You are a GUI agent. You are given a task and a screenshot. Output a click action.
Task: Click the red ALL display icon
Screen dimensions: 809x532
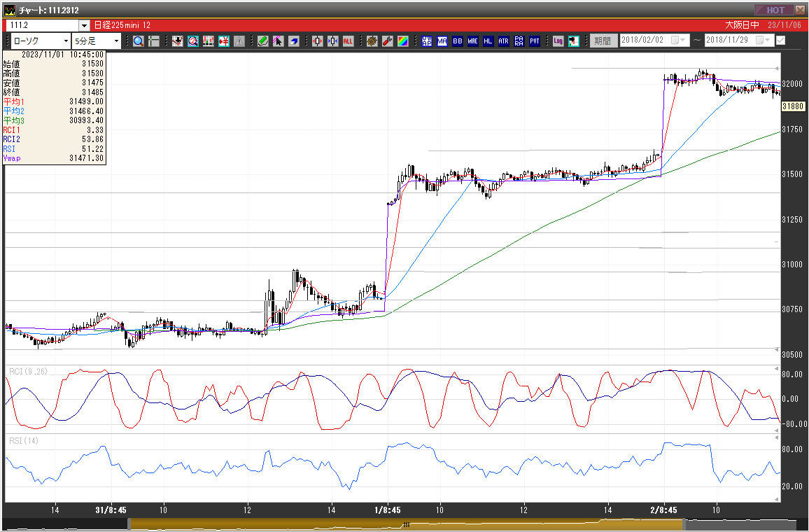[349, 41]
